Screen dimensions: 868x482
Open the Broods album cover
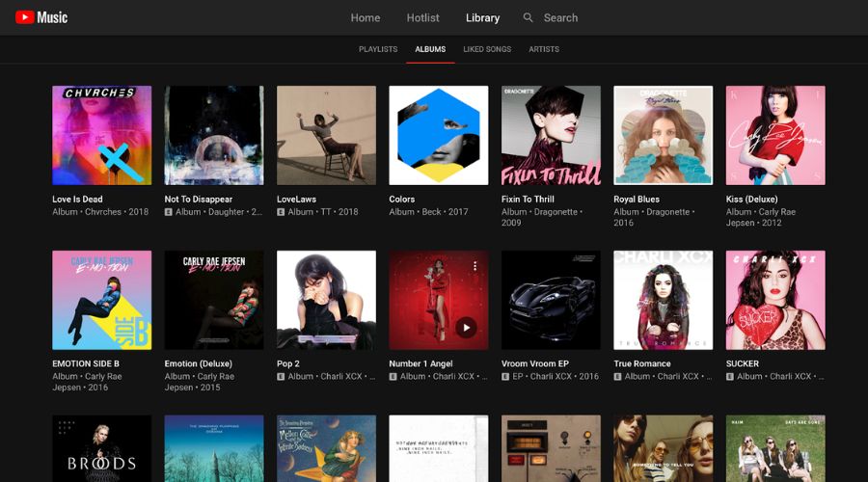pyautogui.click(x=102, y=449)
